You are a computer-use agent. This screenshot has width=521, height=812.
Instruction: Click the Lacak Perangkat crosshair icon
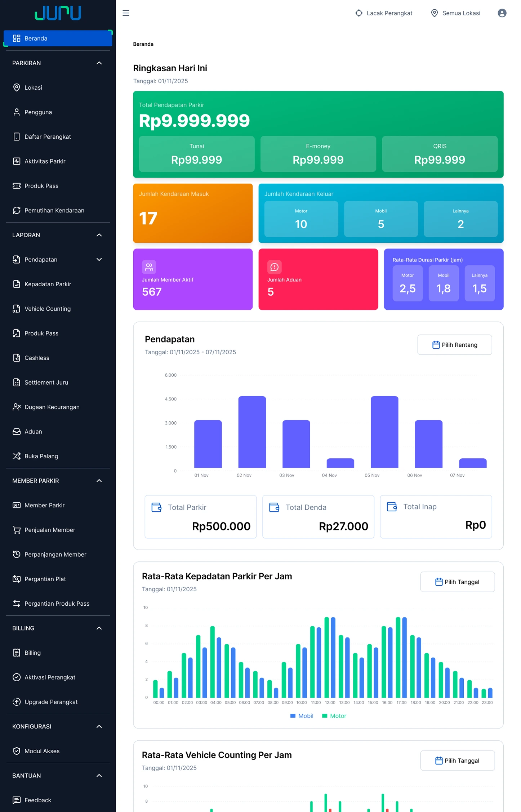pos(359,13)
